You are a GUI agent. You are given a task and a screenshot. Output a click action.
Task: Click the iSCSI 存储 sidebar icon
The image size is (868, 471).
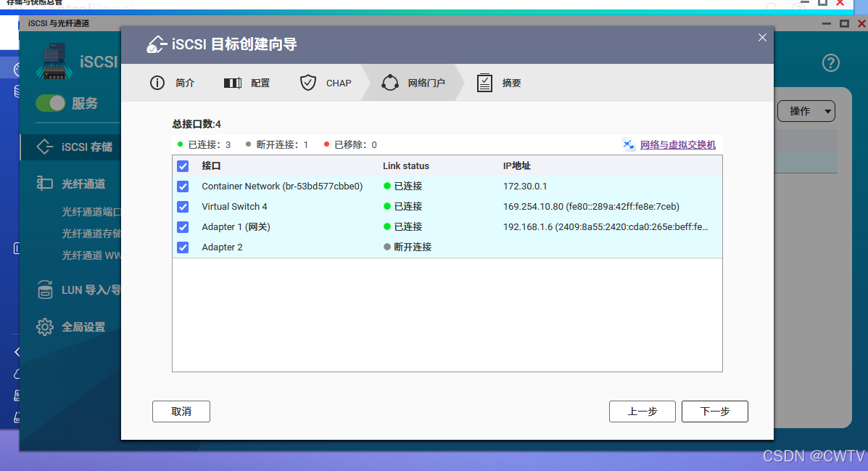pyautogui.click(x=44, y=147)
